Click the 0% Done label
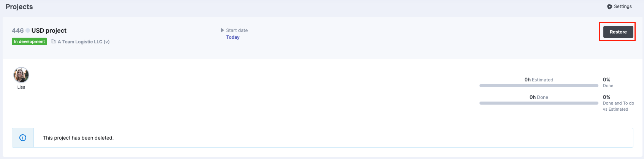Screen dimensions: 644x159 608,83
